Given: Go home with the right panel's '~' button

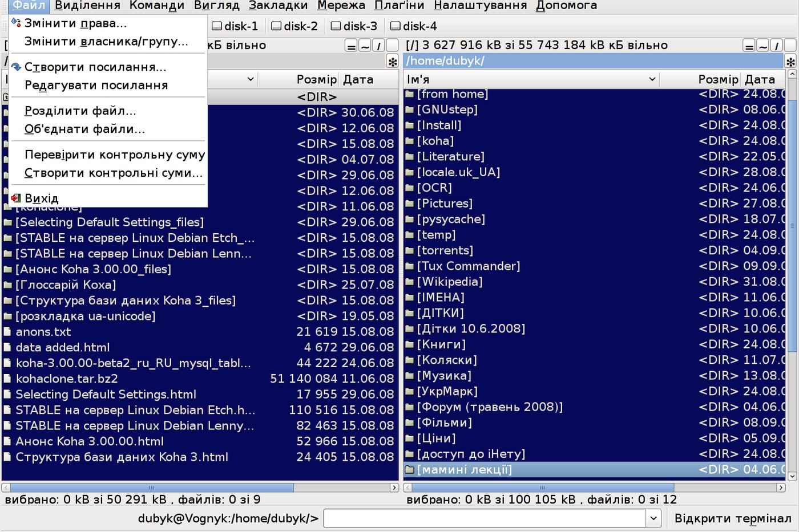Looking at the screenshot, I should [763, 46].
